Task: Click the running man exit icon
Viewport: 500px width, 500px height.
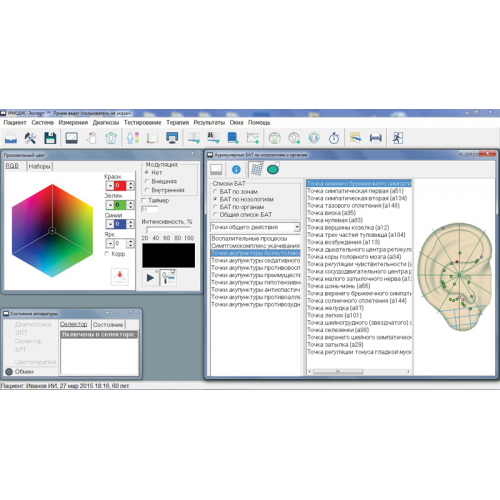Action: 397,138
